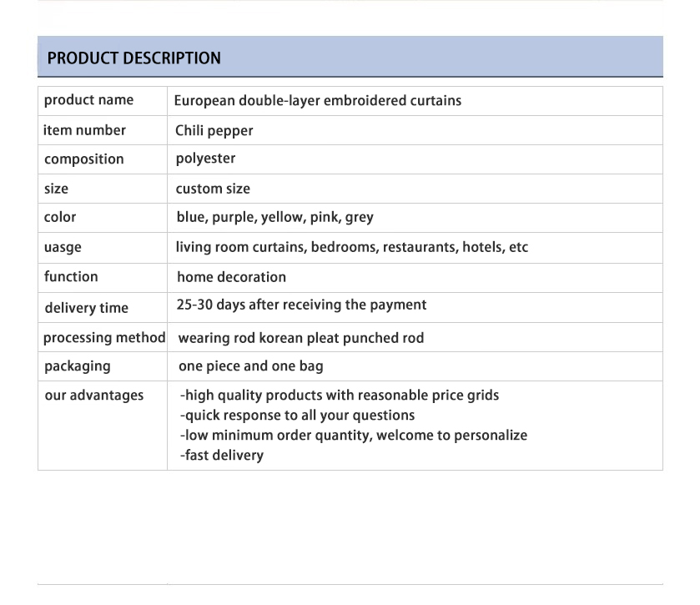Screen dimensions: 700x605
Task: Click the 'uasge' row label
Action: 63,247
